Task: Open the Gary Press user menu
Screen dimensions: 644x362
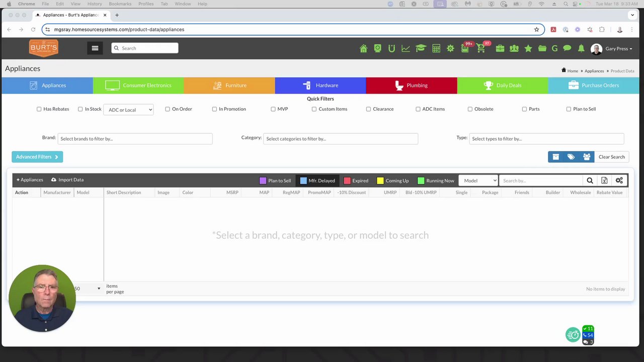Action: click(x=612, y=49)
